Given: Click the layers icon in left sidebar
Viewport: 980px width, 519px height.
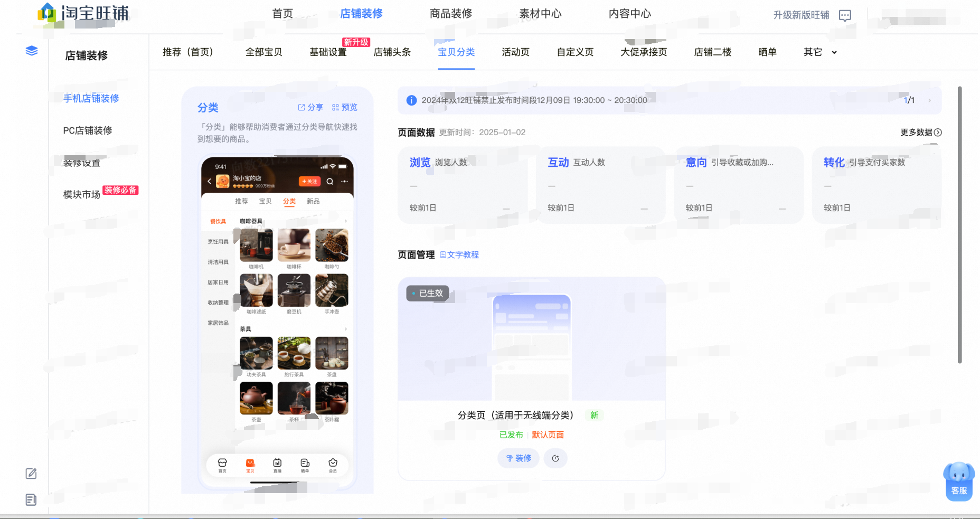Looking at the screenshot, I should tap(32, 51).
